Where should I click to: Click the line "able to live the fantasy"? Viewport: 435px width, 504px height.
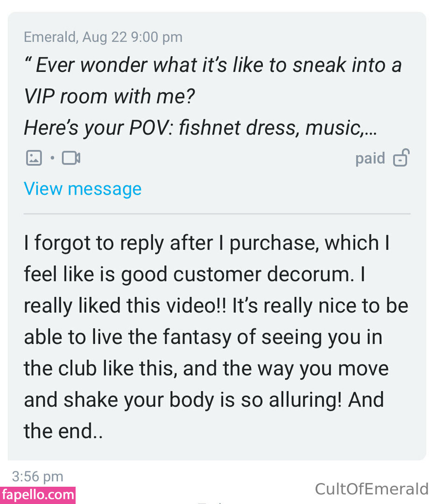coord(203,337)
